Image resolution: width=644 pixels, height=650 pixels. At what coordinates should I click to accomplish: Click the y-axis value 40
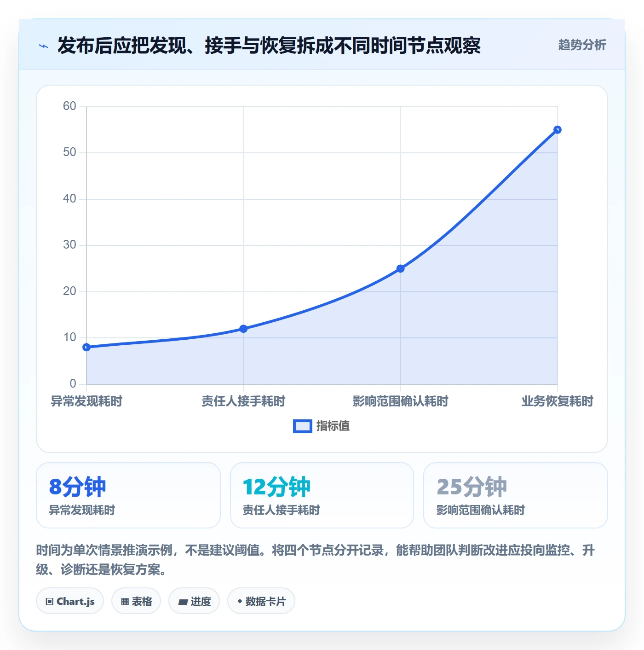pos(69,199)
